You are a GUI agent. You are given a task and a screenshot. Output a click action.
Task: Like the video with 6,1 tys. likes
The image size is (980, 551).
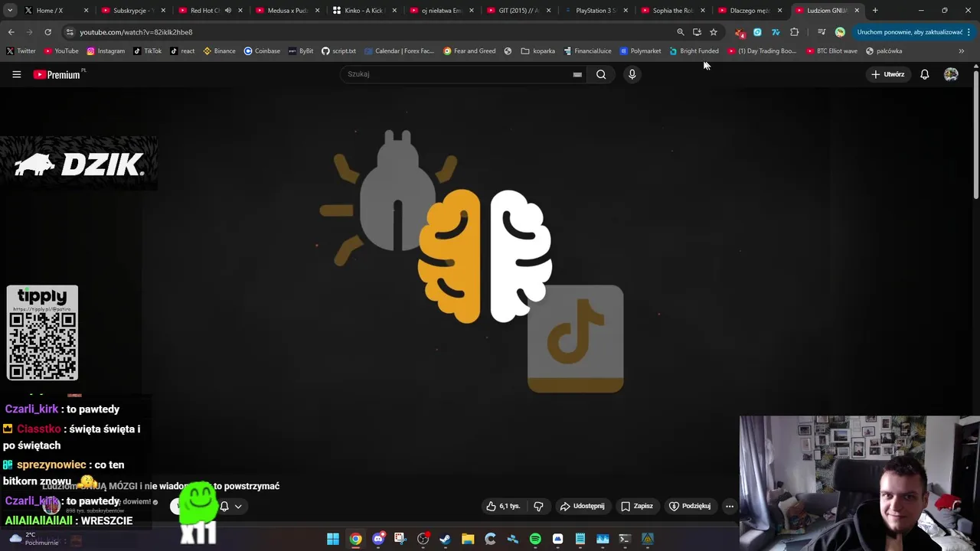pos(503,506)
